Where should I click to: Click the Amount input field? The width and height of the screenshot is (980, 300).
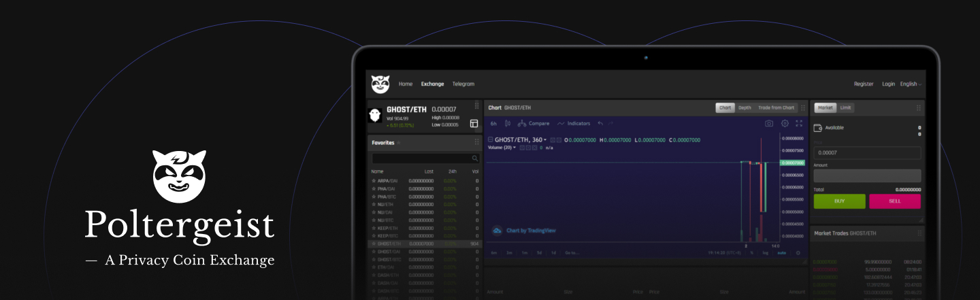click(867, 176)
